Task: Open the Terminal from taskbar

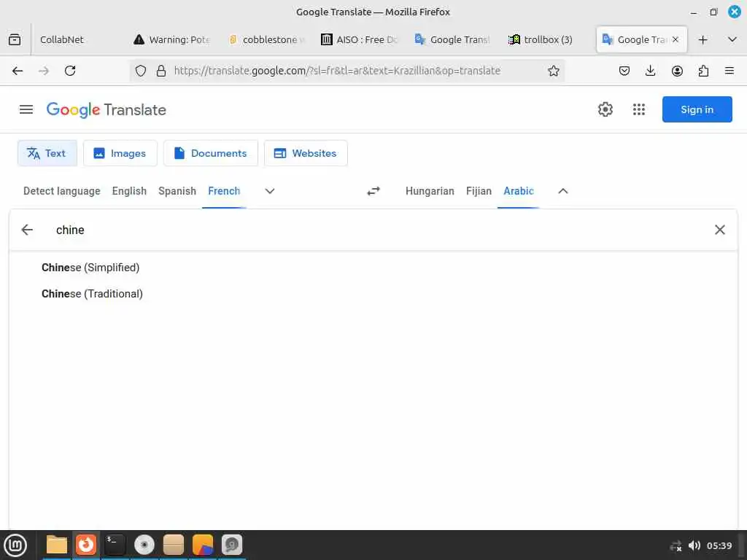Action: [x=115, y=545]
